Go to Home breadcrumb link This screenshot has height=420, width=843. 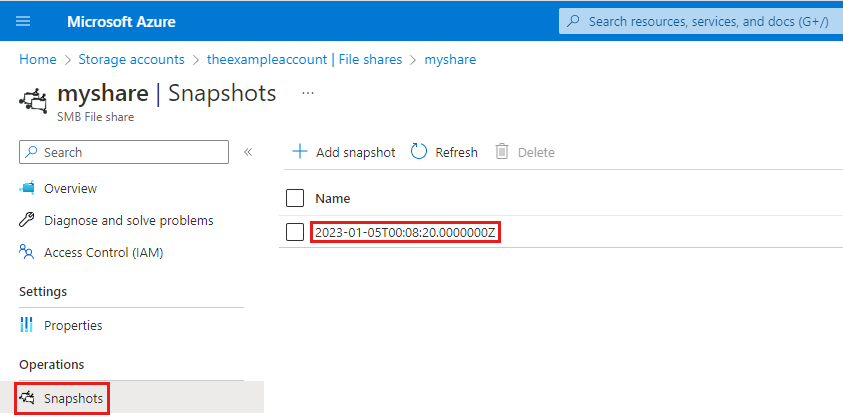37,59
